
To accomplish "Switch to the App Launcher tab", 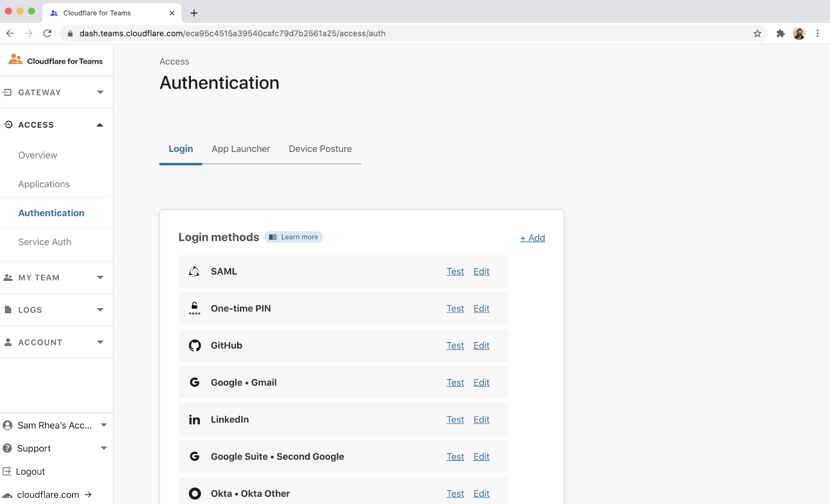I will [241, 149].
